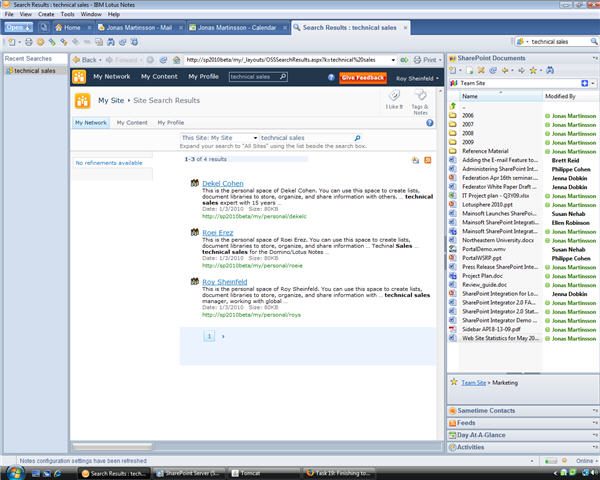Open the Window menu
The width and height of the screenshot is (600, 480).
(91, 14)
